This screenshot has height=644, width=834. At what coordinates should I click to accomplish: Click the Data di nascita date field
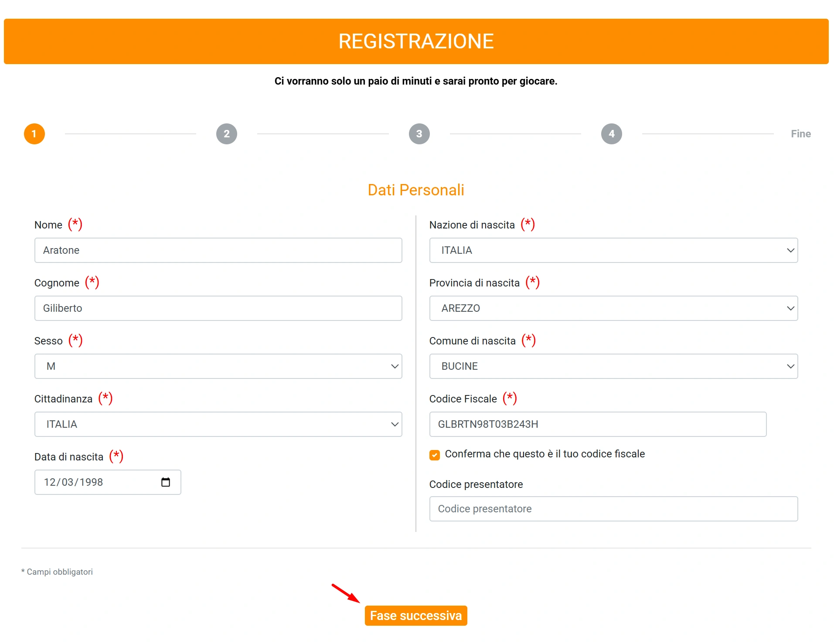96,482
